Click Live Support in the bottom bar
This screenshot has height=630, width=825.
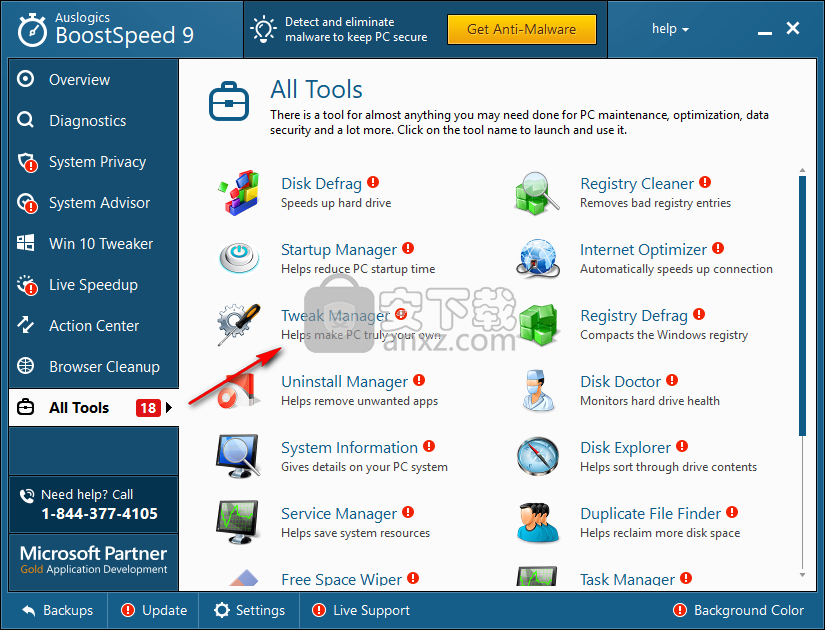click(361, 610)
